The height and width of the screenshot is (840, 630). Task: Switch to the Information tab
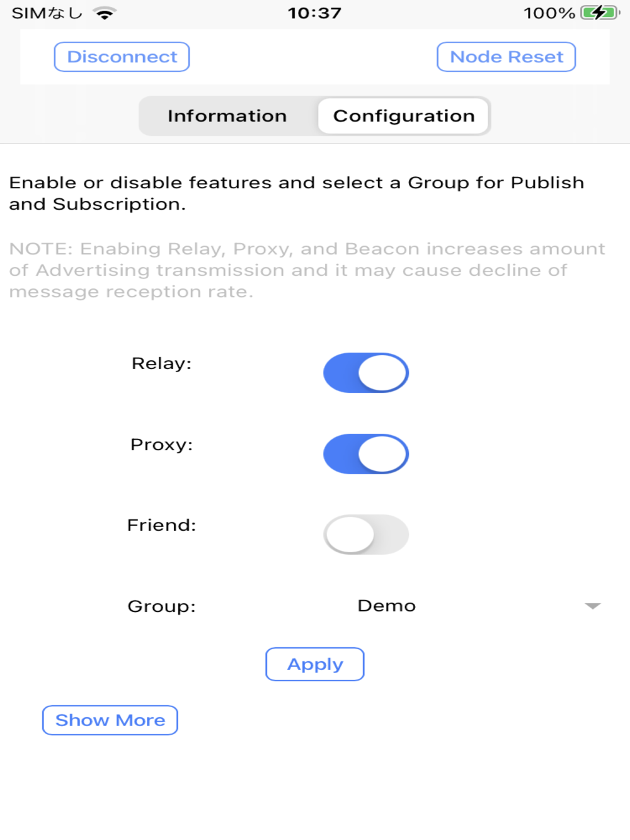[x=227, y=116]
